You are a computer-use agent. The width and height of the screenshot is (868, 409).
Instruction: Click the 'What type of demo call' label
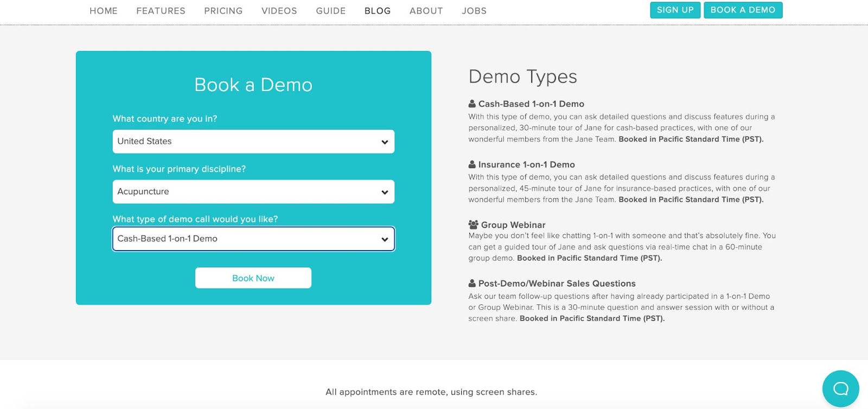[195, 219]
